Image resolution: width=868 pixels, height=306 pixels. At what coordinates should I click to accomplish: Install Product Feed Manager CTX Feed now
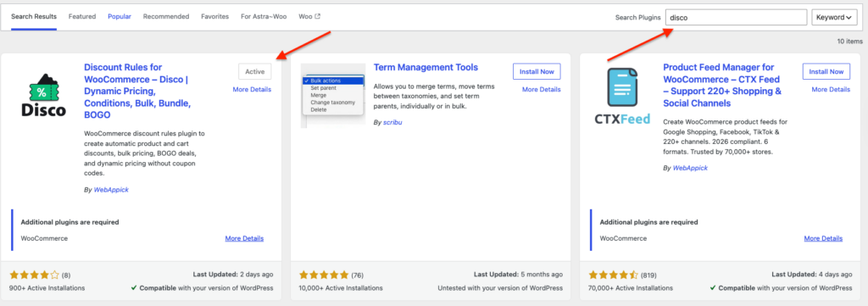click(x=826, y=71)
